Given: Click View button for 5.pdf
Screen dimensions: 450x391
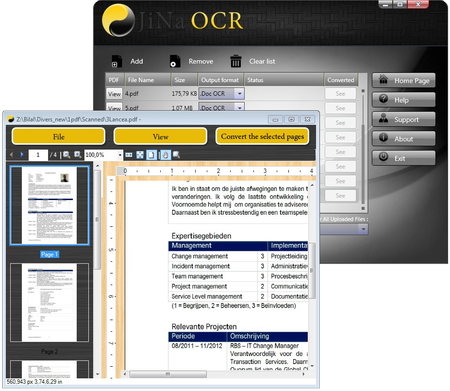Looking at the screenshot, I should pyautogui.click(x=114, y=108).
